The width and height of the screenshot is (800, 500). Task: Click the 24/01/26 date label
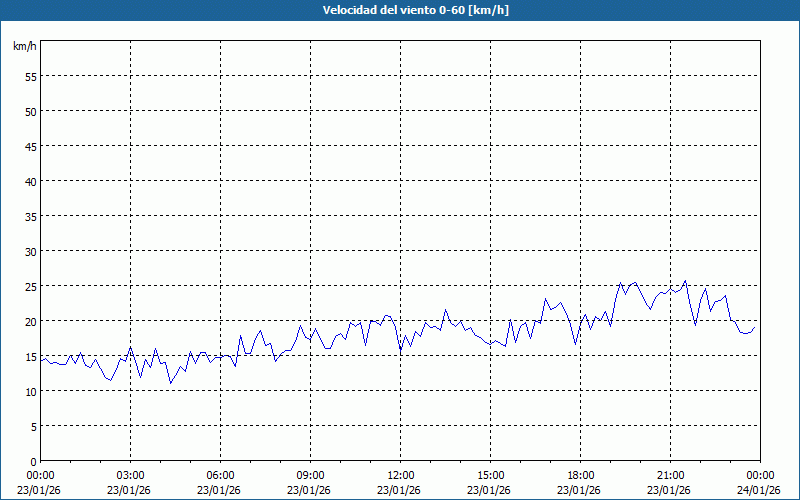(759, 490)
